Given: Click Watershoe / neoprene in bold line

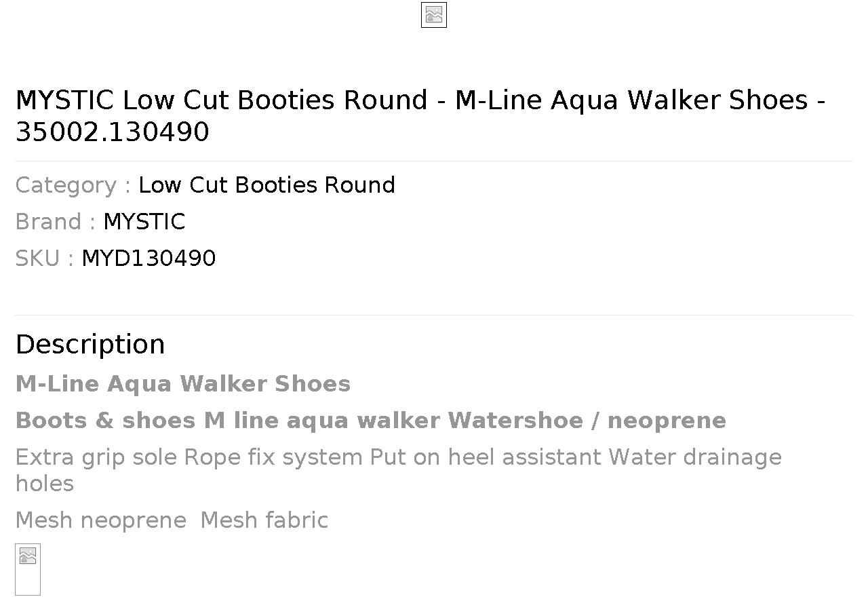Looking at the screenshot, I should pos(587,421).
